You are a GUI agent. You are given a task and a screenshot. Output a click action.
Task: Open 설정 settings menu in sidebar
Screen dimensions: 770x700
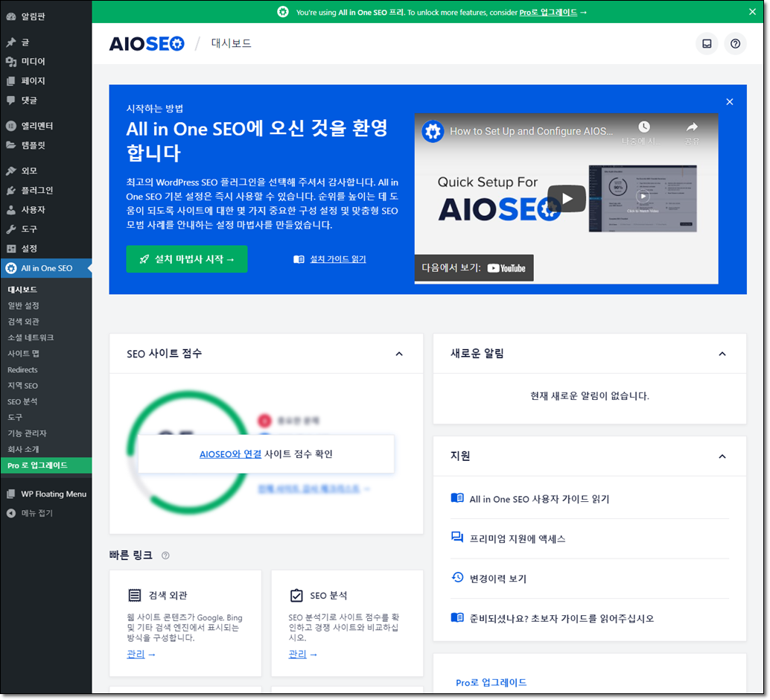click(45, 249)
